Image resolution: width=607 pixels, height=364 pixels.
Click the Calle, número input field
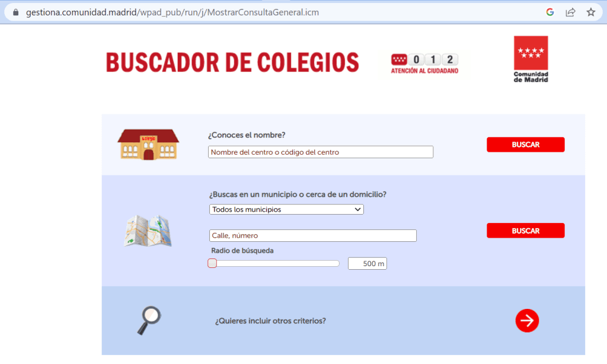[312, 235]
